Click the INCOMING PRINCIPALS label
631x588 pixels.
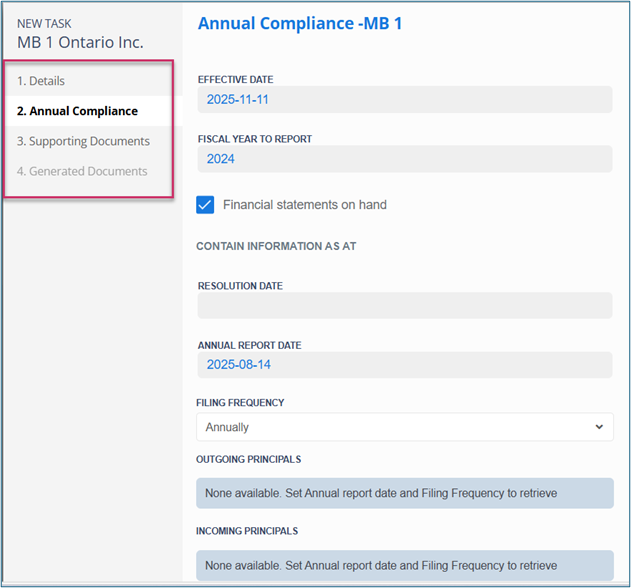(247, 531)
